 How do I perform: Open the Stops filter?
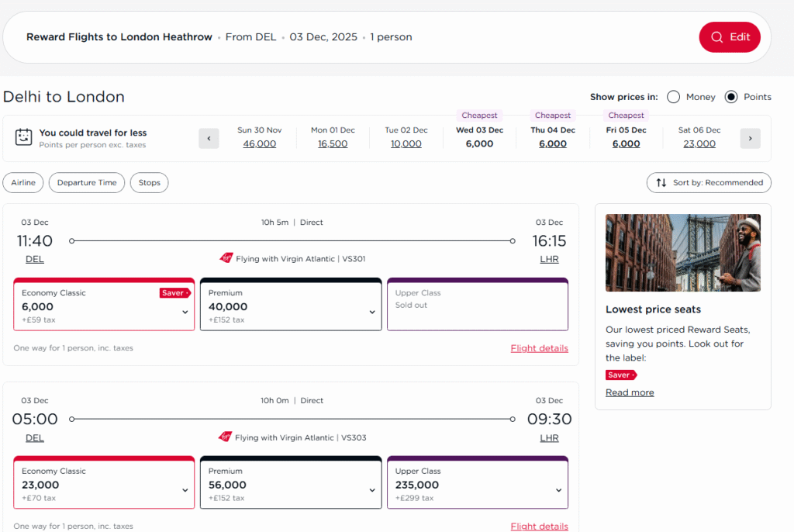[149, 183]
